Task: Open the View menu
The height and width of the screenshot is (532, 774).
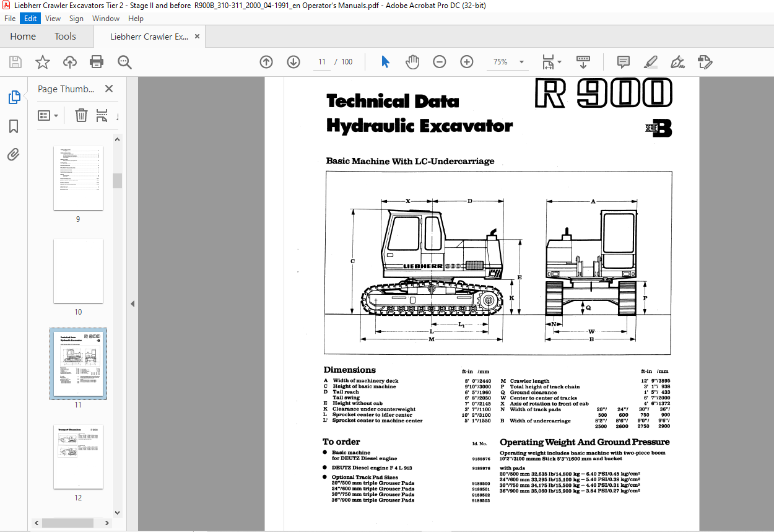Action: click(x=53, y=19)
